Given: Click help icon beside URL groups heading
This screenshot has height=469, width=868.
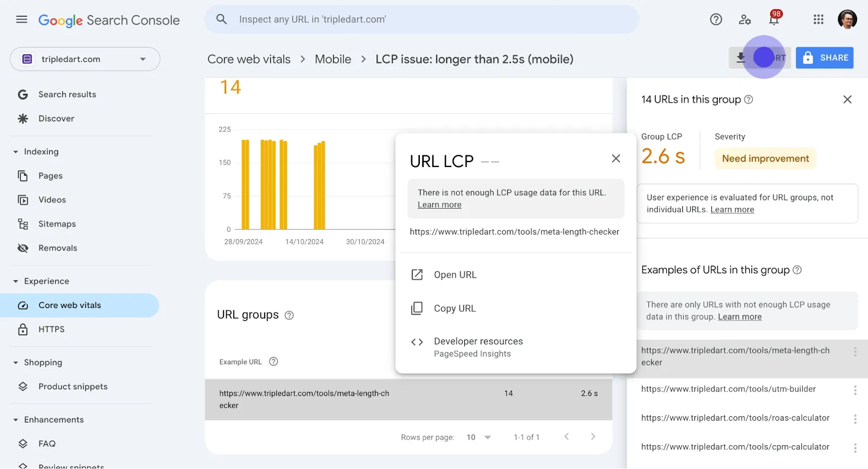Looking at the screenshot, I should tap(289, 316).
